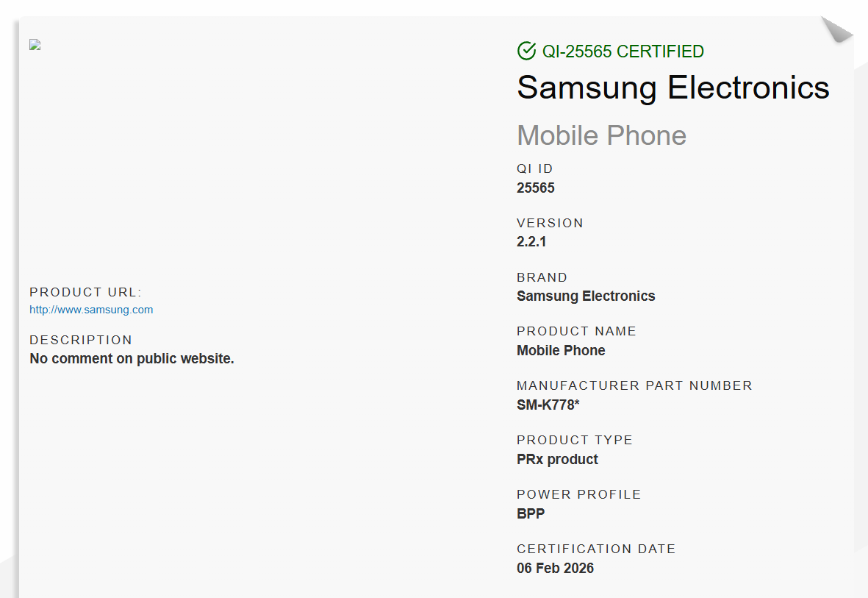Click the gray Mobile Phone subtitle
The height and width of the screenshot is (598, 868).
(601, 135)
